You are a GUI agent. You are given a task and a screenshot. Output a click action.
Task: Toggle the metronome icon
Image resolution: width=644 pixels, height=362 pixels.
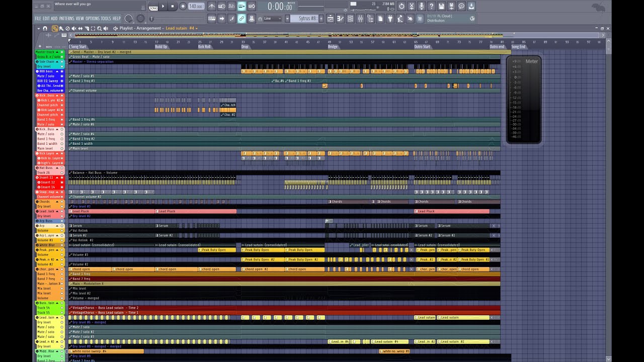pyautogui.click(x=212, y=6)
